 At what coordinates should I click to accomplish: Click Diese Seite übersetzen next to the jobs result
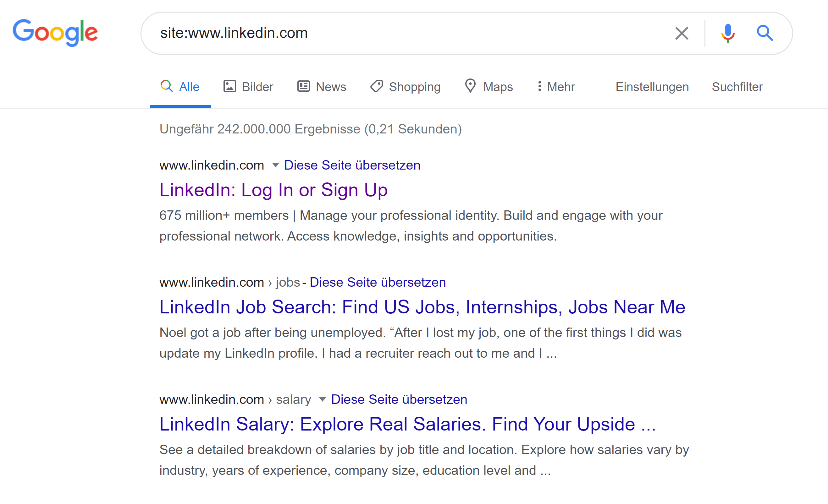pos(377,282)
